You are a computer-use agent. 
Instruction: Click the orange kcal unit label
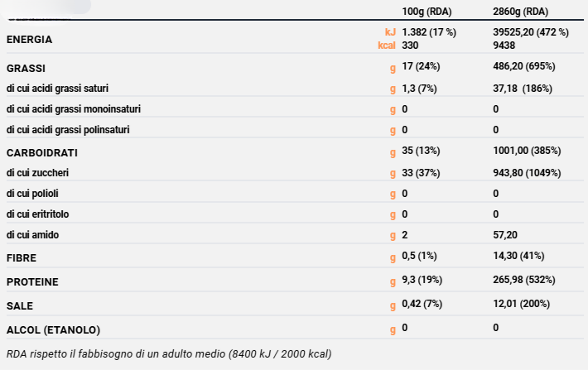[387, 46]
